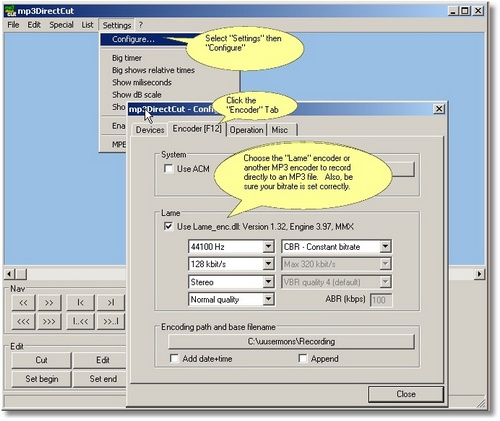Enable the Use ACM checkbox
Screen dimensions: 500x421
point(169,169)
